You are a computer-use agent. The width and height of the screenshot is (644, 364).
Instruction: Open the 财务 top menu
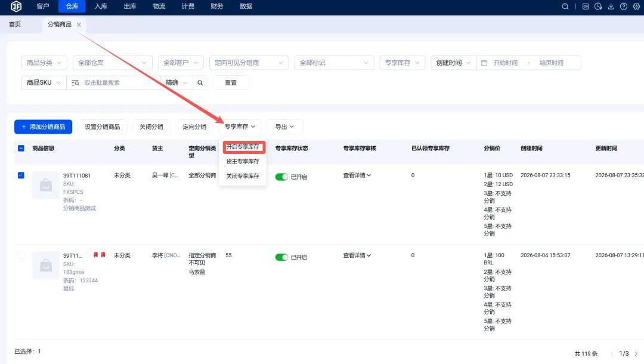pyautogui.click(x=217, y=6)
